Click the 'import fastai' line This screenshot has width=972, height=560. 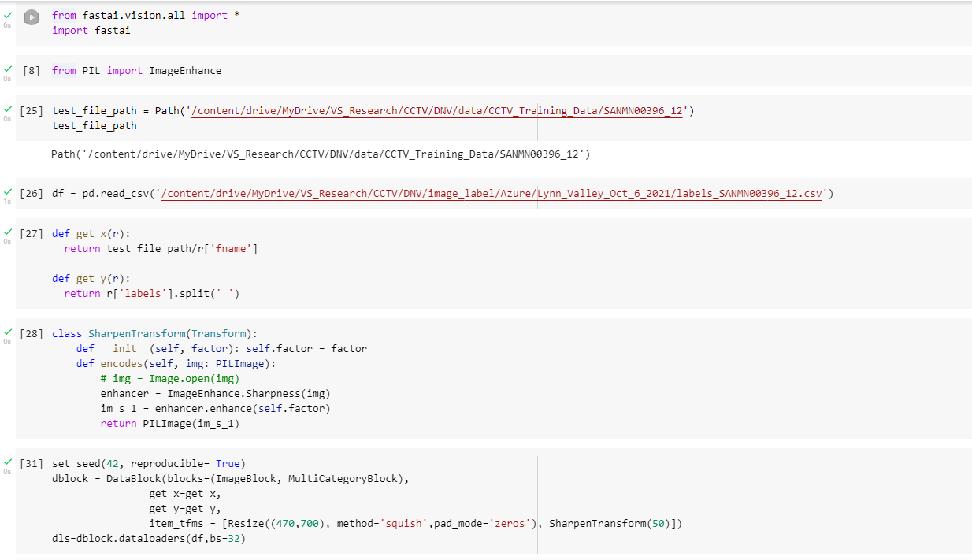tap(91, 31)
